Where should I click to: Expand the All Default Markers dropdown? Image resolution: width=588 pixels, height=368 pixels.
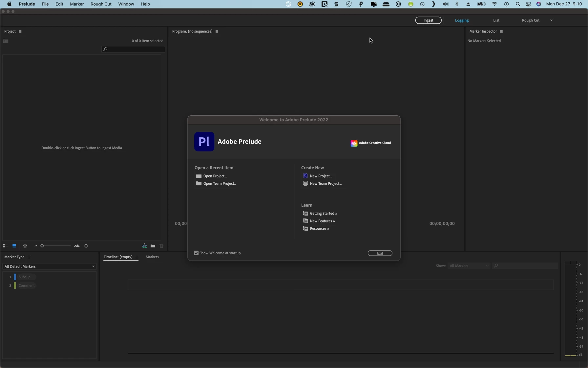pos(49,266)
